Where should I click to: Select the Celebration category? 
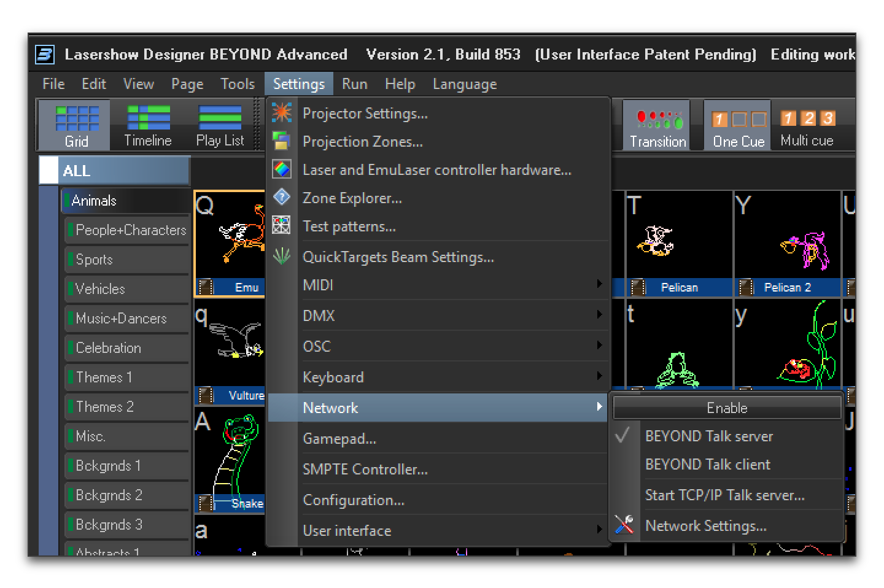pos(126,348)
